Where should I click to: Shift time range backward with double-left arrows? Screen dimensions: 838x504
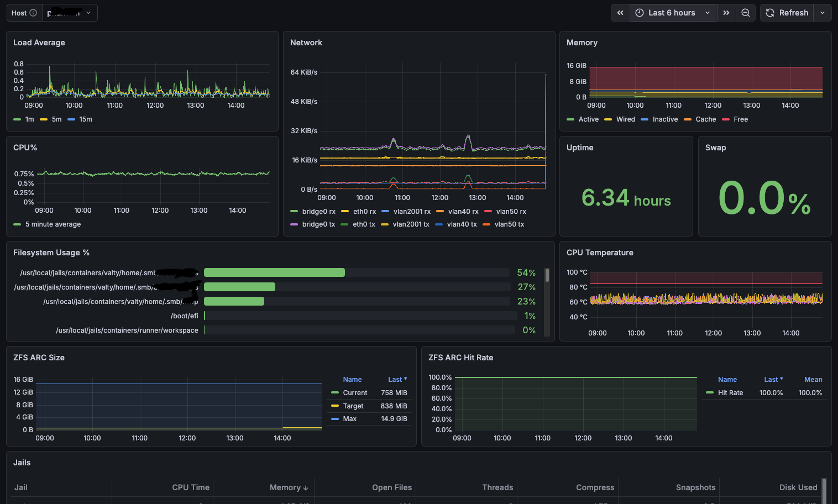pos(620,13)
